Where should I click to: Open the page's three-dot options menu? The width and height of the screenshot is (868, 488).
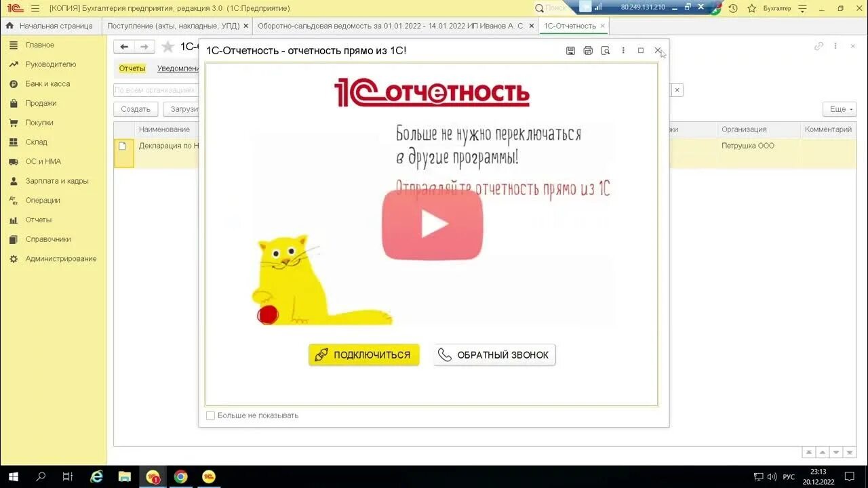click(835, 46)
